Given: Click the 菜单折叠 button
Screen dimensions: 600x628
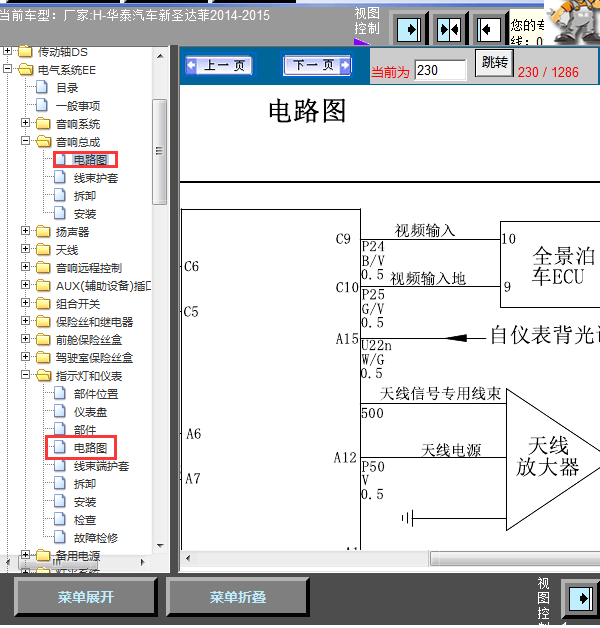Looking at the screenshot, I should coord(238,597).
